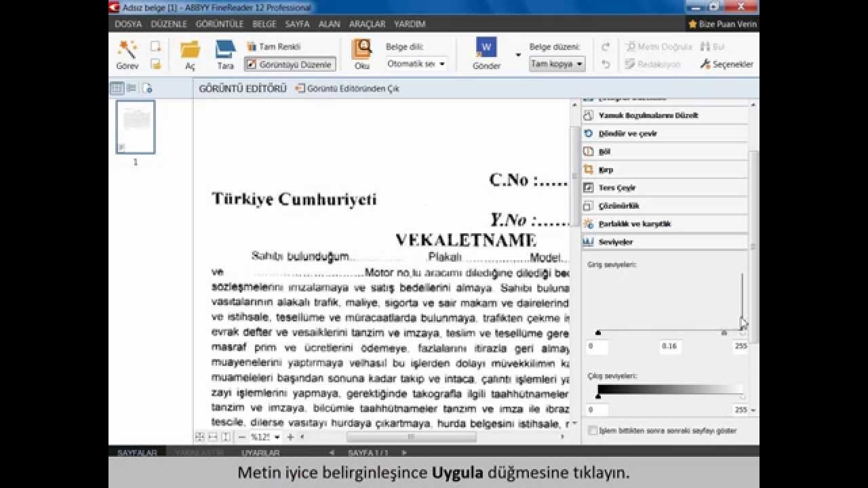This screenshot has width=868, height=488.
Task: Enable 'İşlem bittikten sonra sonraki sayfayı göster' checkbox
Action: 593,430
